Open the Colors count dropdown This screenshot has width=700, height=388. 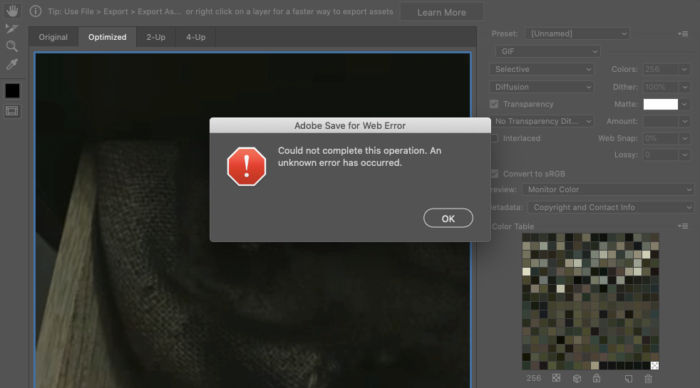[684, 69]
